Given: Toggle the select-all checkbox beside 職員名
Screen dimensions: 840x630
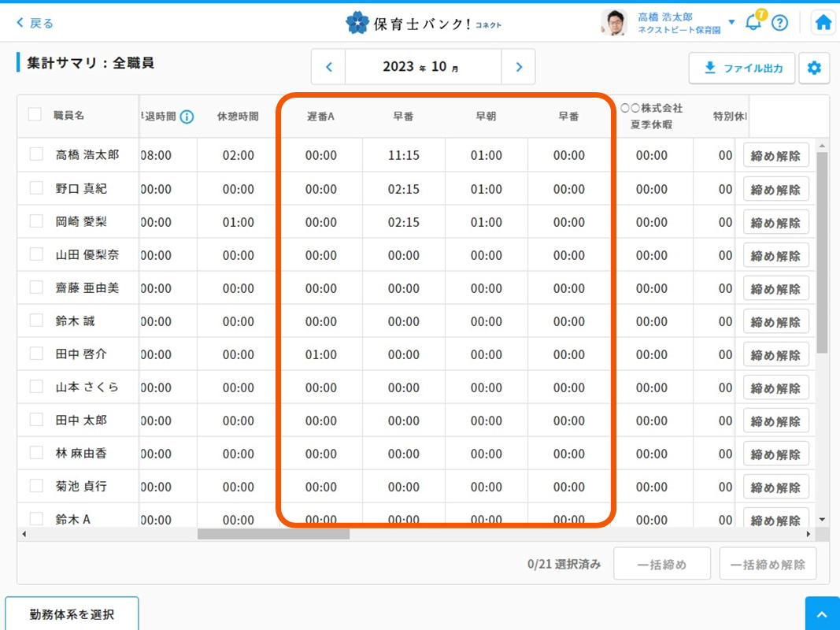Looking at the screenshot, I should [x=35, y=115].
